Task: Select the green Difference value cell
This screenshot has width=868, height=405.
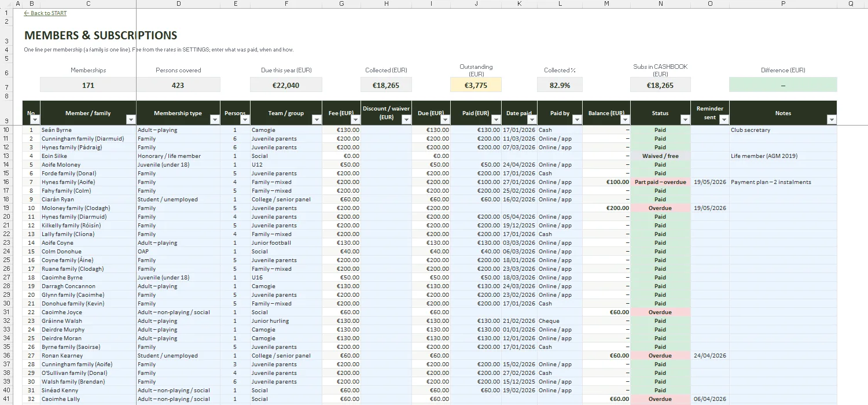Action: tap(783, 85)
